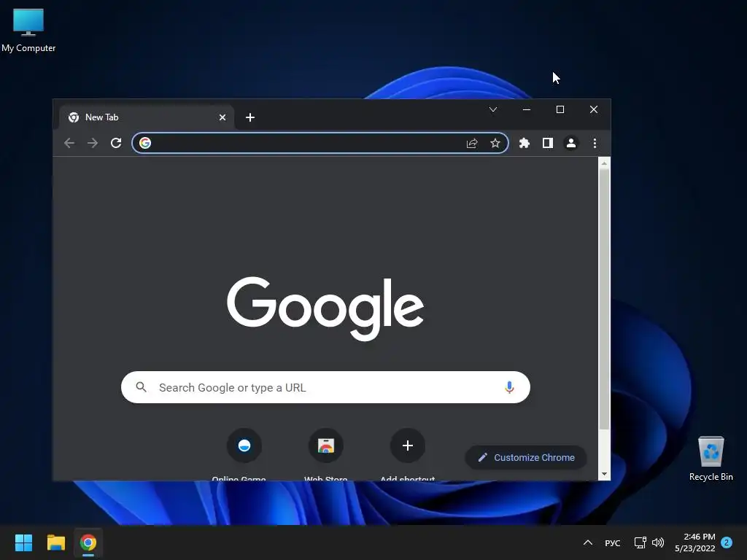Screen dimensions: 747x560
Task: Open Chrome's three-dot menu
Action: click(595, 143)
